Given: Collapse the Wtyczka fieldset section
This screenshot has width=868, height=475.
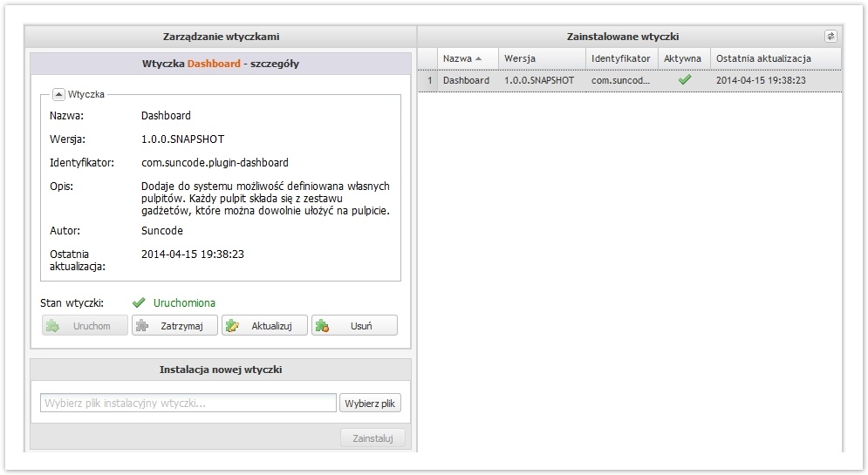Looking at the screenshot, I should [58, 94].
